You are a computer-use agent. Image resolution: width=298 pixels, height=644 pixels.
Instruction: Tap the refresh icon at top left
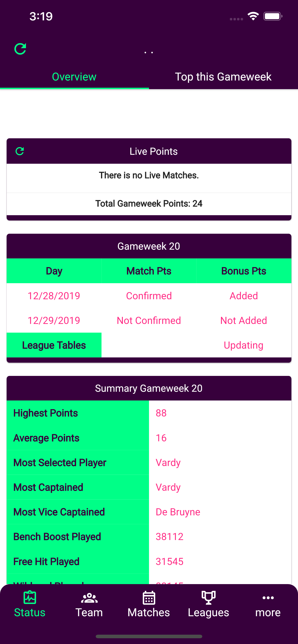21,49
